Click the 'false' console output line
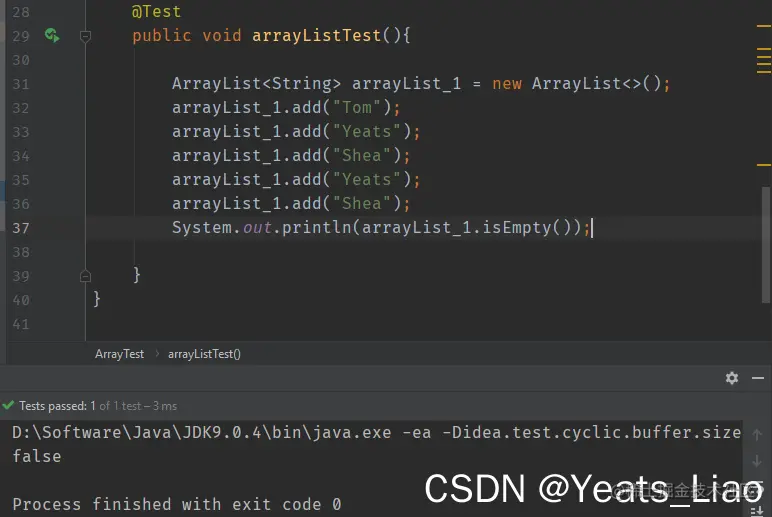This screenshot has width=772, height=517. pyautogui.click(x=37, y=456)
